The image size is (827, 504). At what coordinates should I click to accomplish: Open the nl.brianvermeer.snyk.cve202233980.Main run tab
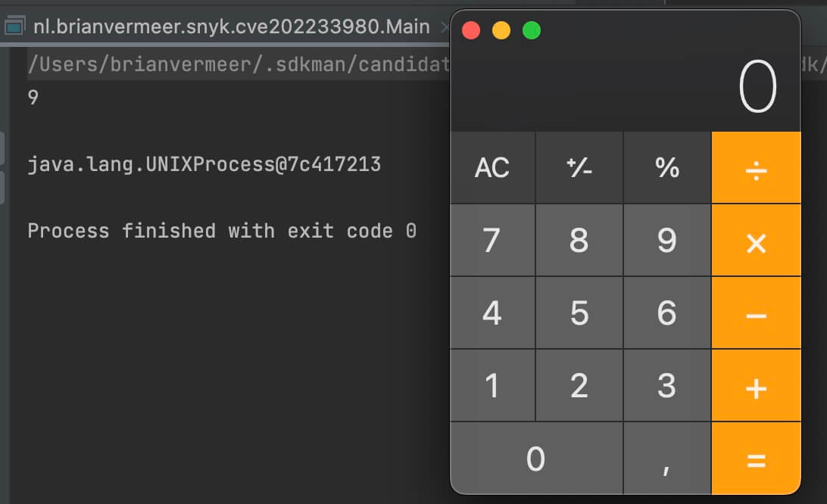(x=231, y=26)
